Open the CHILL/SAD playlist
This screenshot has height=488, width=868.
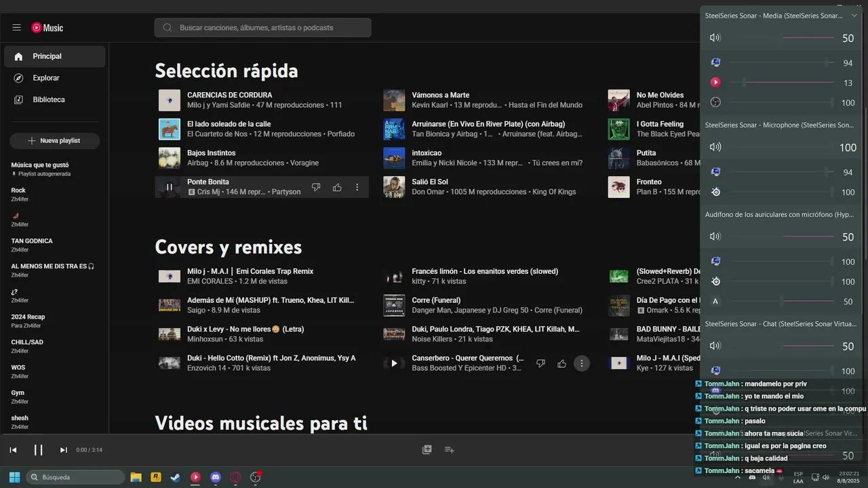(54, 346)
